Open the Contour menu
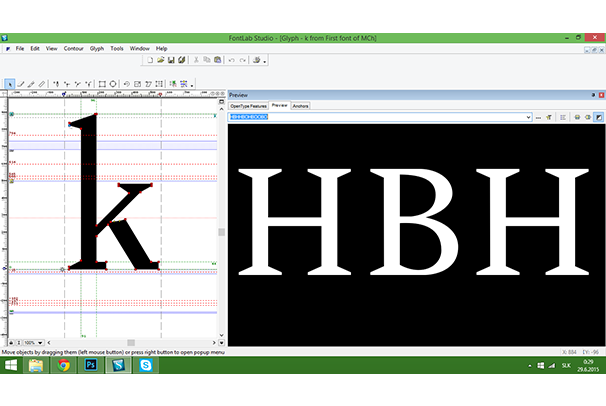This screenshot has height=406, width=606. pyautogui.click(x=73, y=48)
